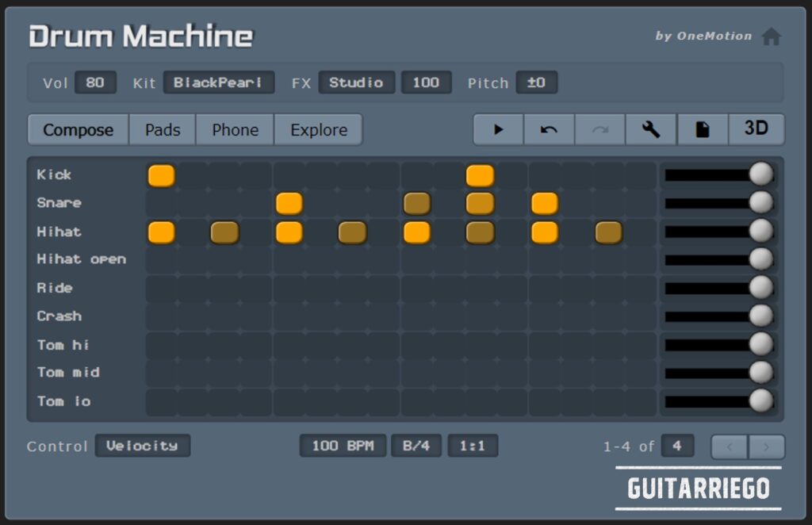
Task: Adjust the Snare volume slider knob
Action: tap(760, 202)
